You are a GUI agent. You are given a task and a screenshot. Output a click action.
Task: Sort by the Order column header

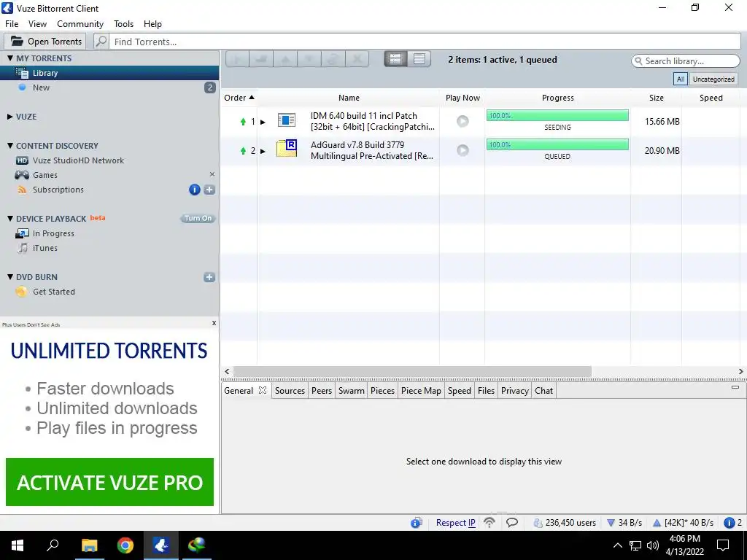tap(239, 98)
